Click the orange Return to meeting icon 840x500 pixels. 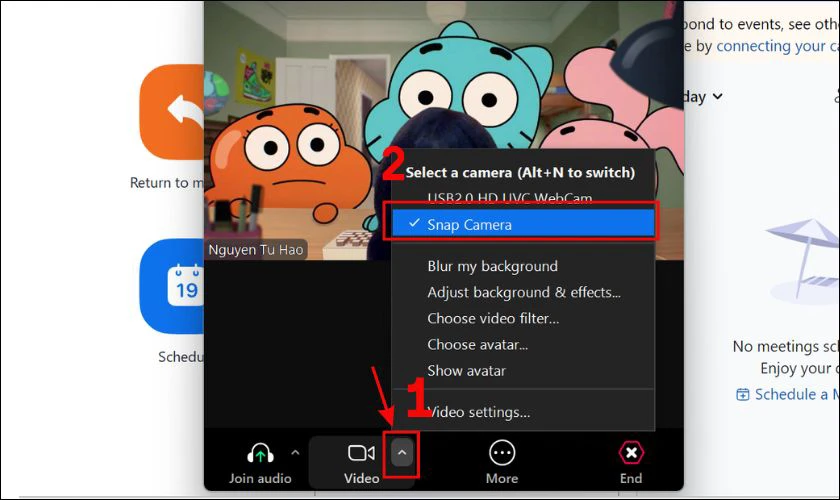coord(172,111)
